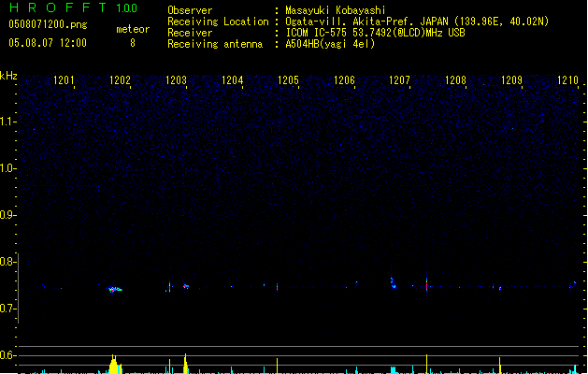Click the Receiving Location value text
This screenshot has height=374, width=588.
pos(417,22)
